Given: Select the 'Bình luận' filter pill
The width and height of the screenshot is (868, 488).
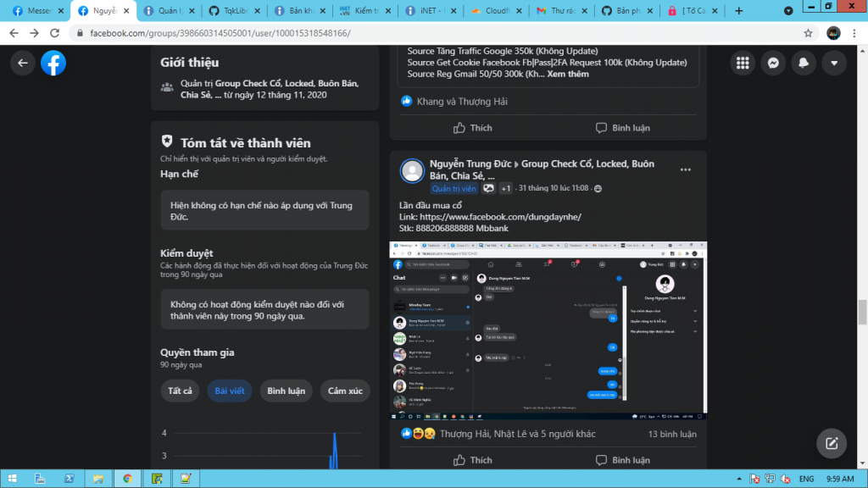Looking at the screenshot, I should [x=285, y=391].
